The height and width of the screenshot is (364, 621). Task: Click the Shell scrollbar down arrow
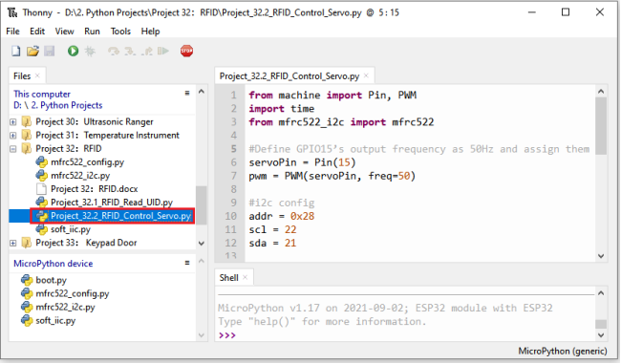point(601,335)
